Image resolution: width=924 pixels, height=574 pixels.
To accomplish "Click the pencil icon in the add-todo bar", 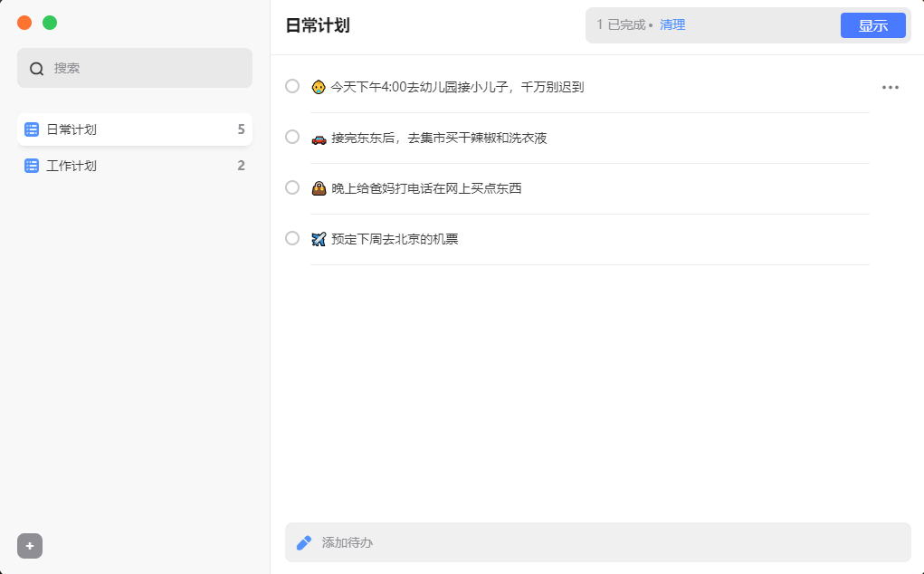I will tap(303, 542).
